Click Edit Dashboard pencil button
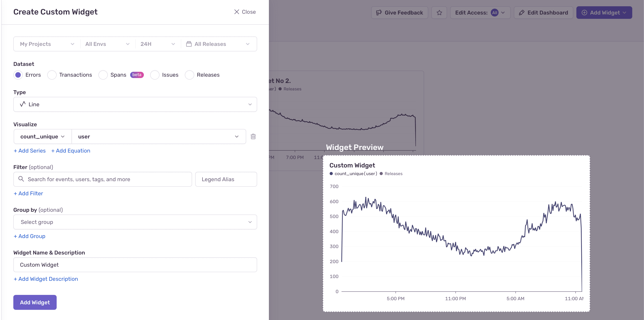The width and height of the screenshot is (644, 320). [x=543, y=13]
